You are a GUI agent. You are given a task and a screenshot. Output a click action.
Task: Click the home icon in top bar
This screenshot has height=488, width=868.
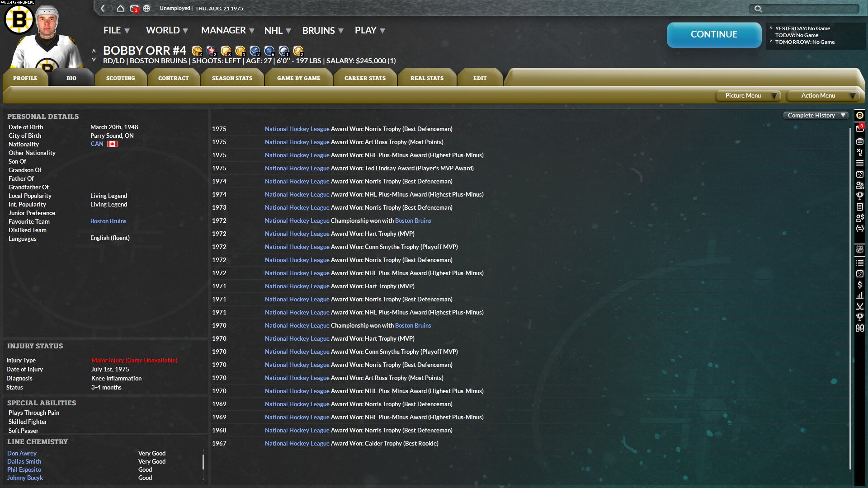click(120, 8)
